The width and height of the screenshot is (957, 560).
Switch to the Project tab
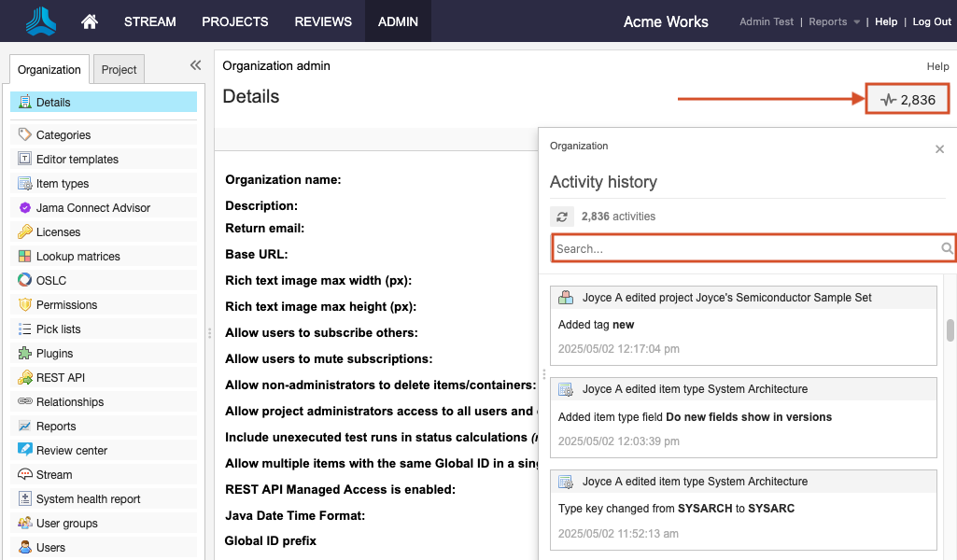pos(120,70)
